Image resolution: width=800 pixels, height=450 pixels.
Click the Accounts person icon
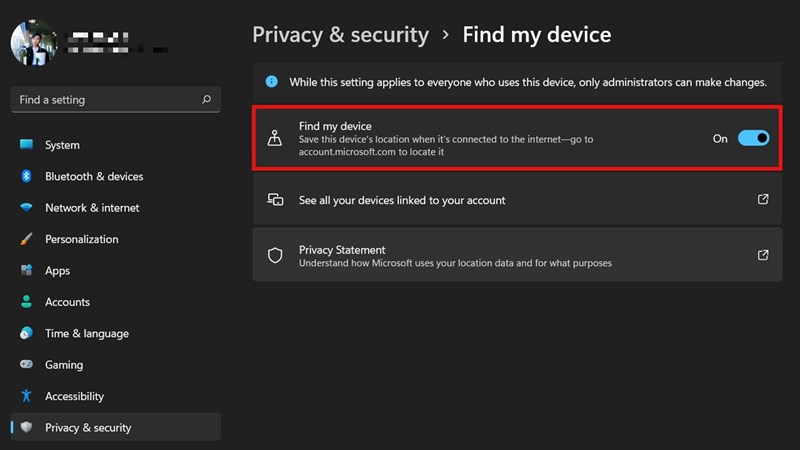click(26, 302)
